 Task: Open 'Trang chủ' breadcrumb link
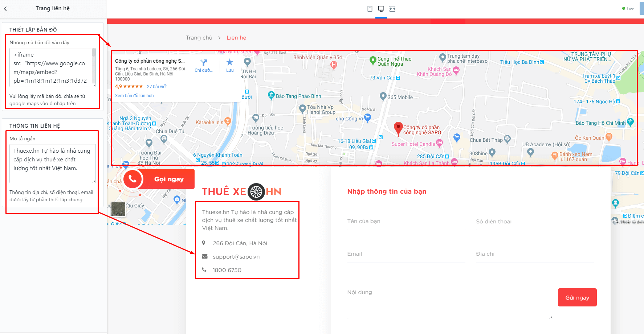(x=199, y=38)
